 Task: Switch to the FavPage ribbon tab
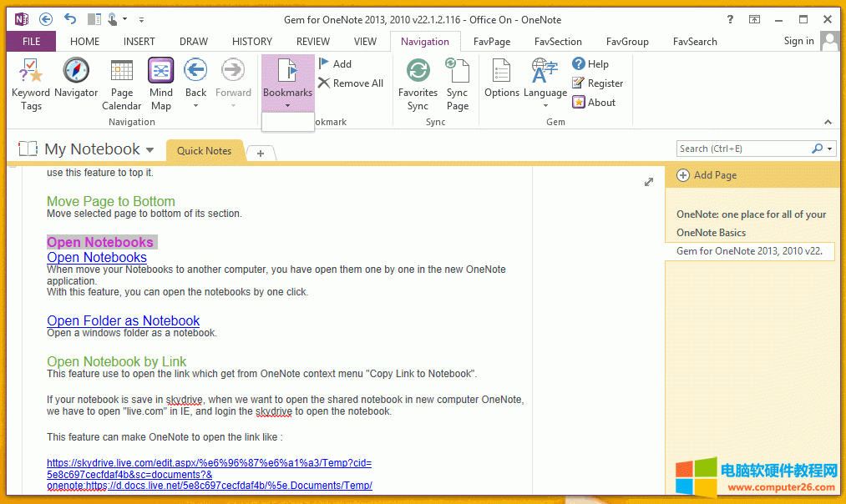pyautogui.click(x=491, y=41)
